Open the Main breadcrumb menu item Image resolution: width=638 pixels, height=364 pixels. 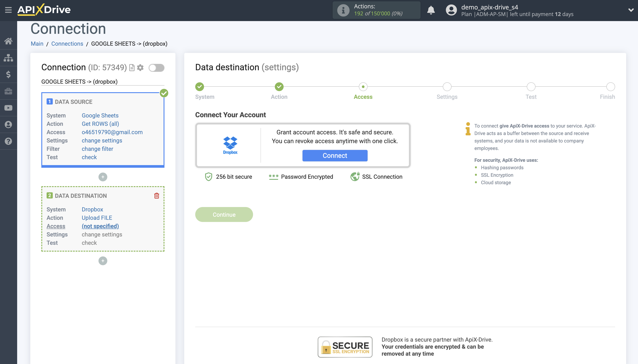37,43
